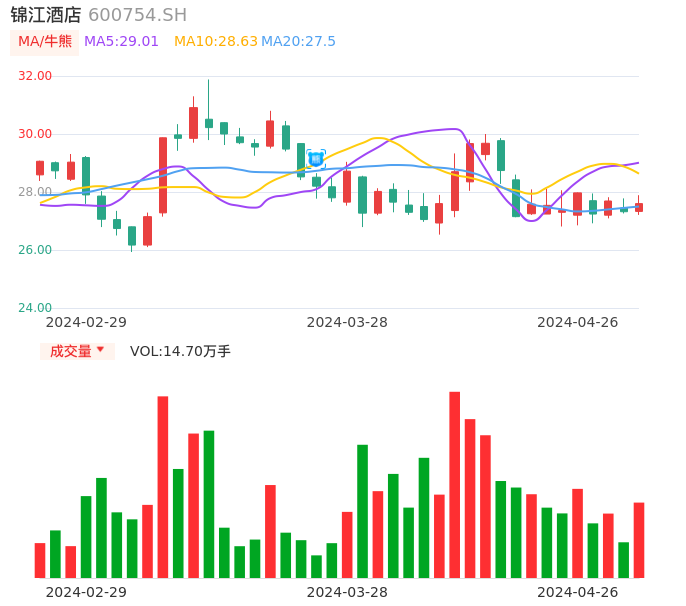This screenshot has height=606, width=686.
Task: Click the 32.00 price axis label
Action: (35, 76)
